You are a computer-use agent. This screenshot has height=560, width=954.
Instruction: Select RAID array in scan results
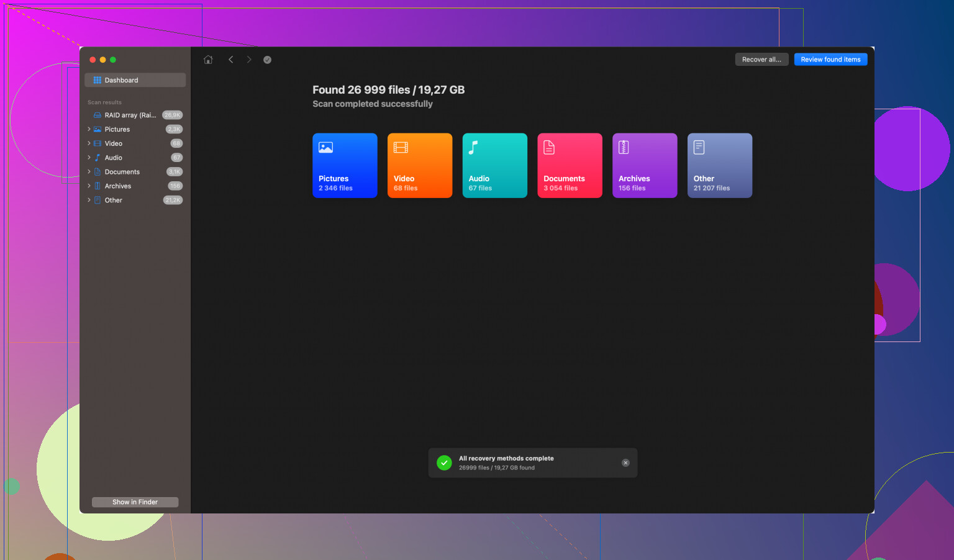[x=130, y=115]
